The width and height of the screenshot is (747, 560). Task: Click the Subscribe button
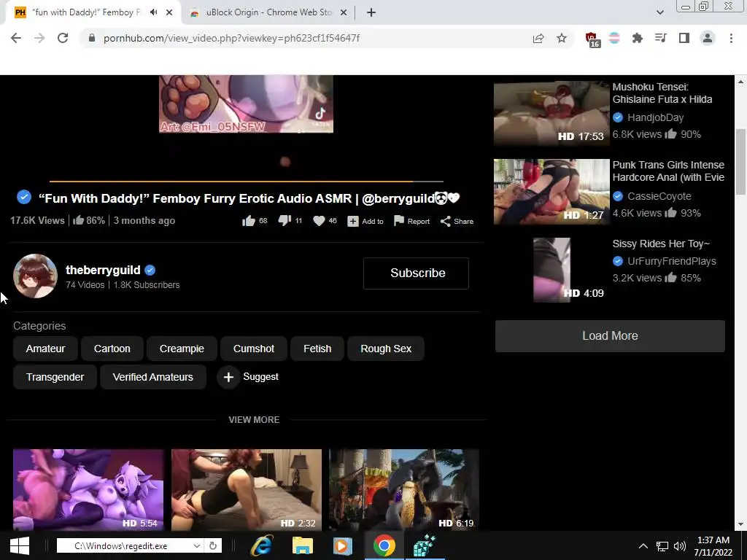pos(416,273)
